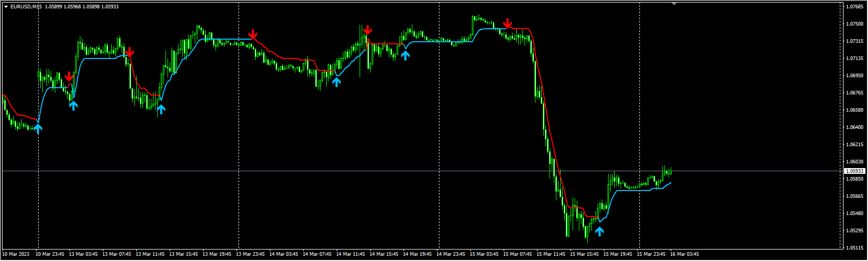Click the EURUSD,M15 symbol title
The height and width of the screenshot is (261, 868).
26,7
